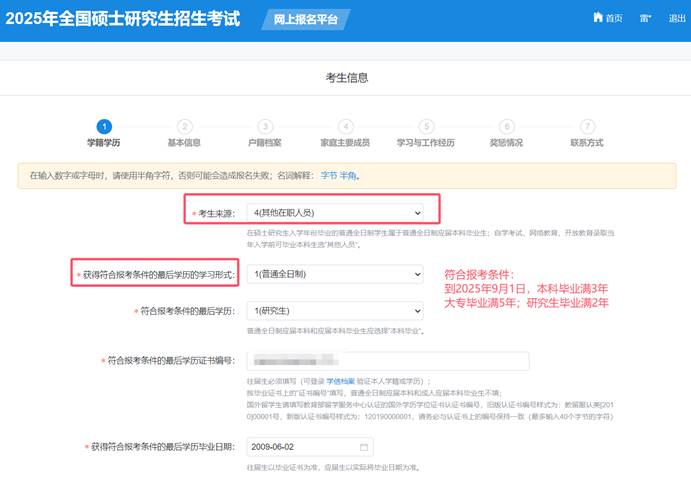This screenshot has width=691, height=478.
Task: Click step 7 circle 联系方式
Action: click(587, 126)
